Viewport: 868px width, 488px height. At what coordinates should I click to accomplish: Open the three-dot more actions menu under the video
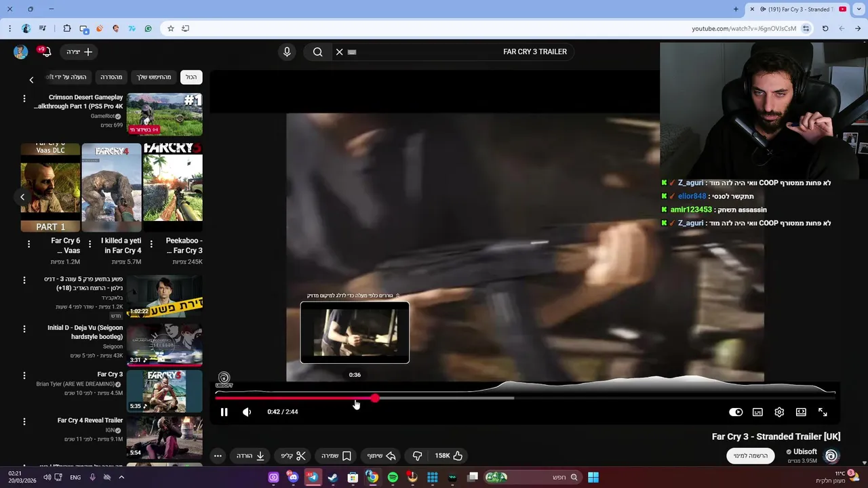218,456
